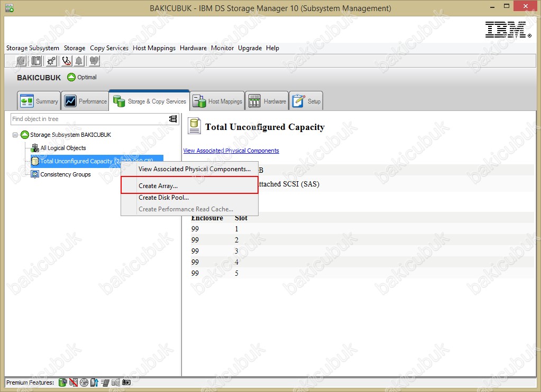Click the gears toolbar icon

pyautogui.click(x=51, y=61)
